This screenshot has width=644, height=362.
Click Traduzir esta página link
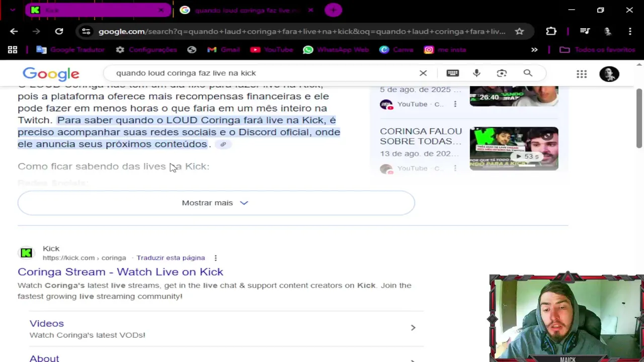(x=171, y=258)
